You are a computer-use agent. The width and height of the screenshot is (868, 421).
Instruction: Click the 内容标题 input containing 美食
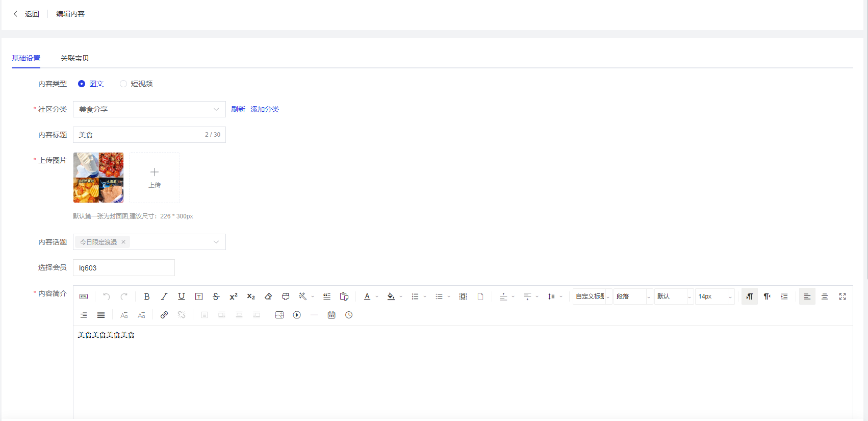149,135
